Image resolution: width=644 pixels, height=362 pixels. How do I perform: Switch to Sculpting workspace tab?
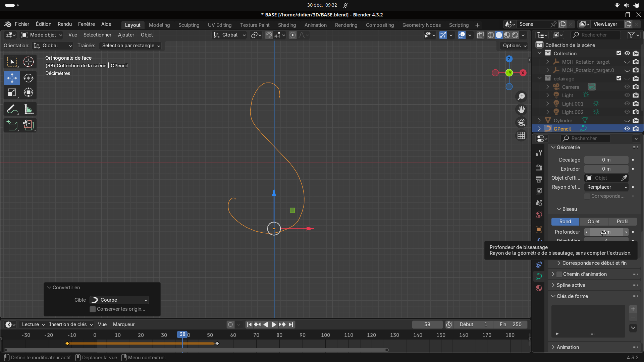tap(189, 25)
